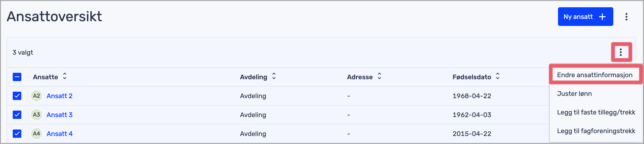This screenshot has width=644, height=144.
Task: Click the selection actions three-dot menu
Action: coord(621,52)
